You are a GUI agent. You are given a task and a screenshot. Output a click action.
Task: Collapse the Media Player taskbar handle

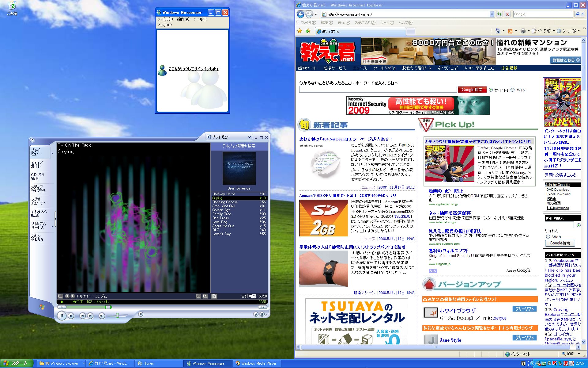click(55, 219)
